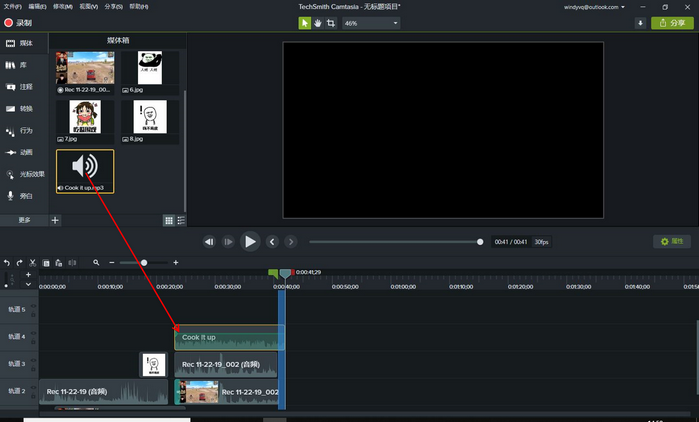Select the Cook it up.mp3 media thumbnail
699x422 pixels.
[85, 168]
